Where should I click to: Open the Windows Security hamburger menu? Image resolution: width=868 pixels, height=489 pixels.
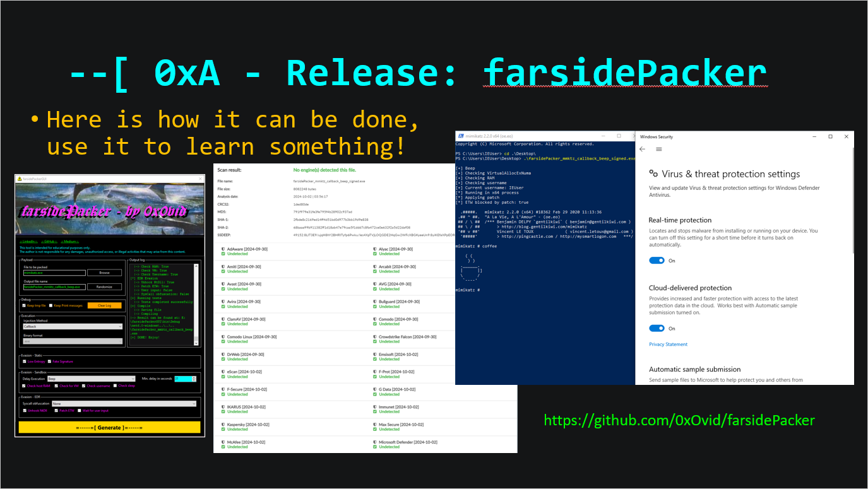coord(659,150)
